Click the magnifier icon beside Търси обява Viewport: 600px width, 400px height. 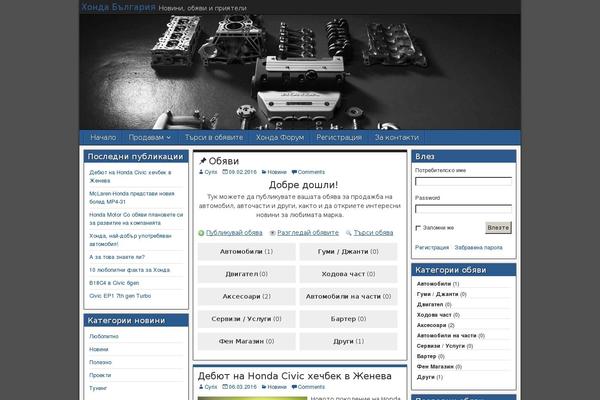tap(349, 233)
